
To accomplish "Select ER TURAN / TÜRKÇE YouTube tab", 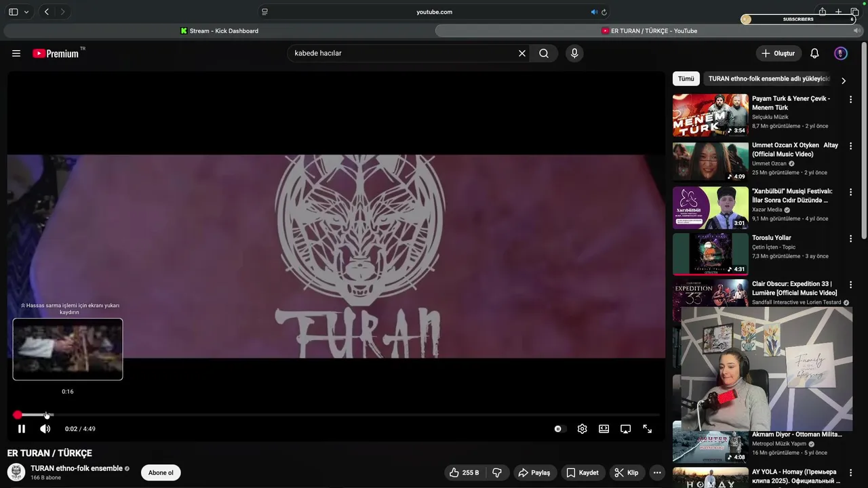I will (x=649, y=30).
